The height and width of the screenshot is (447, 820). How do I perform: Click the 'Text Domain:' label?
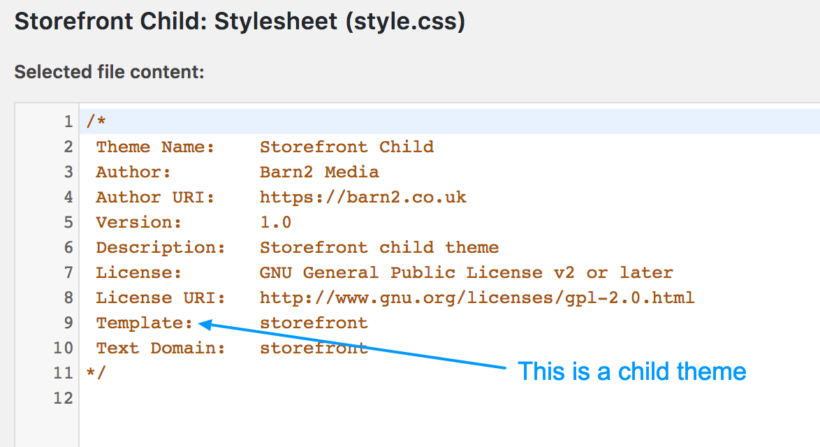tap(161, 347)
